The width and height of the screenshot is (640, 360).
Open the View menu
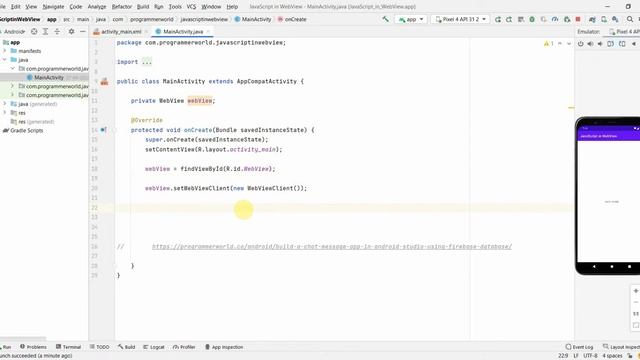(x=31, y=7)
